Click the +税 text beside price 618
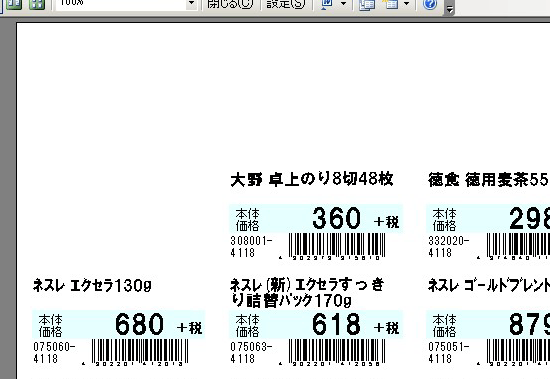The image size is (550, 379). (387, 328)
